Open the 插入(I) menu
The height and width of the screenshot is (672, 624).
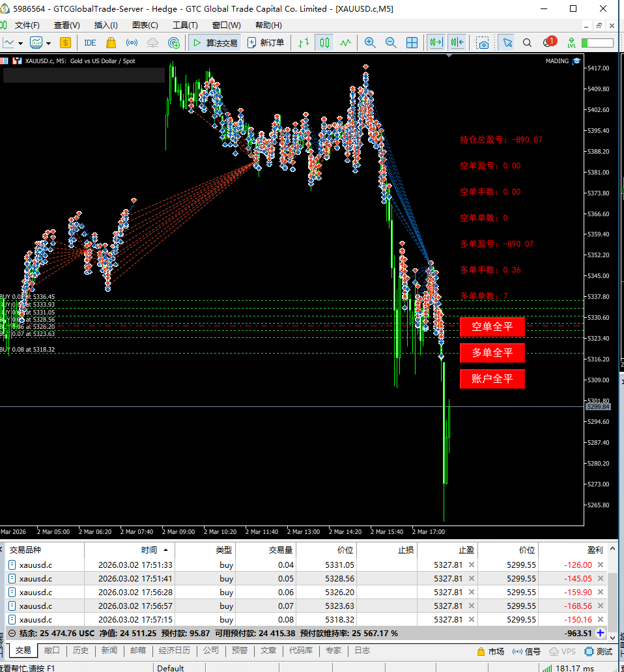click(106, 25)
